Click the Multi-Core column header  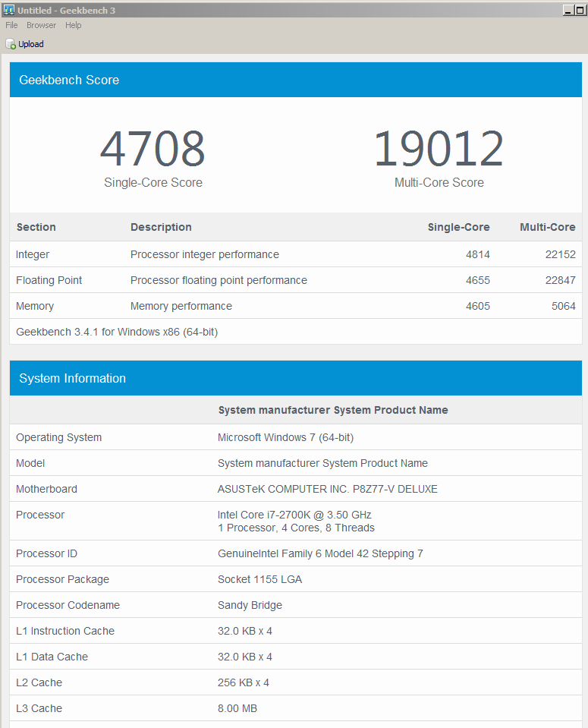[x=548, y=227]
